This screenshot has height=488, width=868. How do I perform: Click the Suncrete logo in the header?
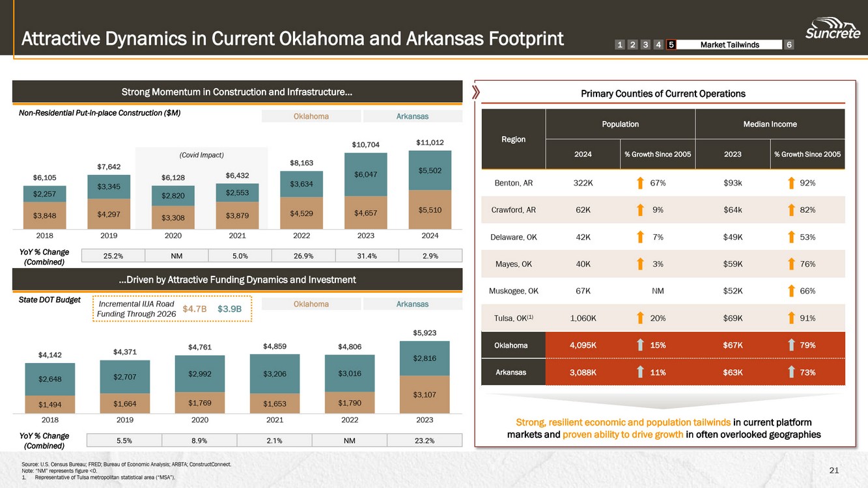(832, 28)
